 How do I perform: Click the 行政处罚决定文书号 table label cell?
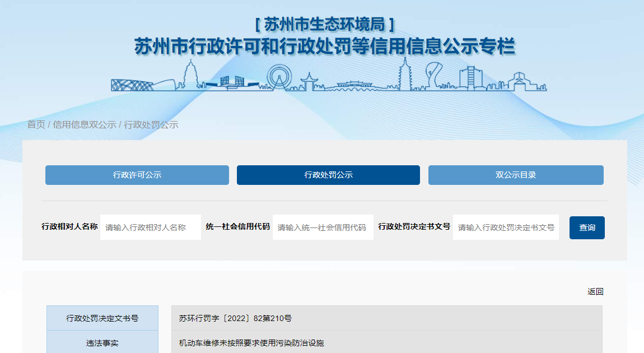[x=102, y=318]
